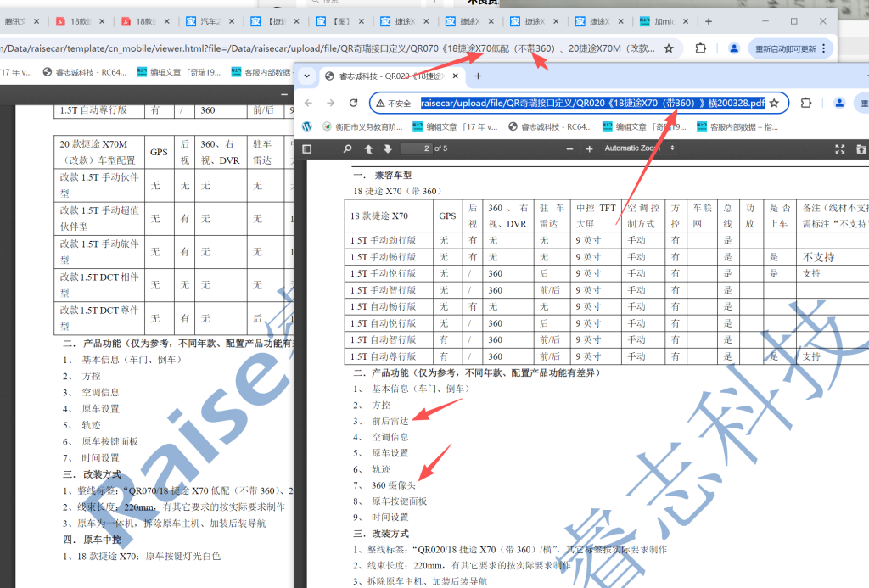The image size is (869, 588).
Task: Click 改款 1.5T DCT 尊伴型 in back window
Action: 99,318
